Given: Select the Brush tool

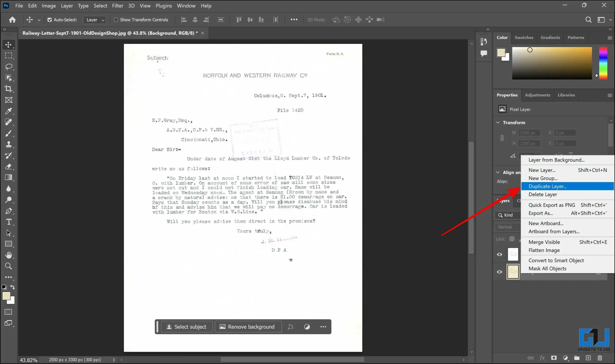Looking at the screenshot, I should [9, 133].
